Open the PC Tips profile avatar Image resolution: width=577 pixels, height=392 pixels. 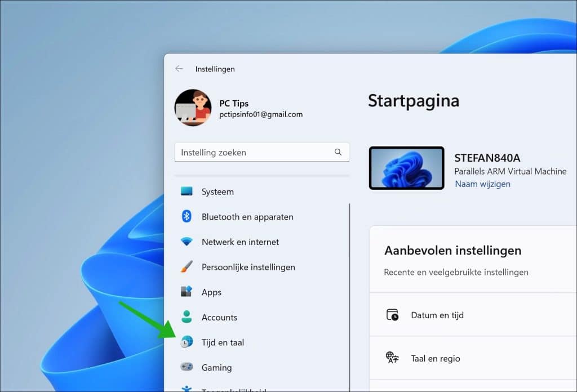(x=193, y=108)
